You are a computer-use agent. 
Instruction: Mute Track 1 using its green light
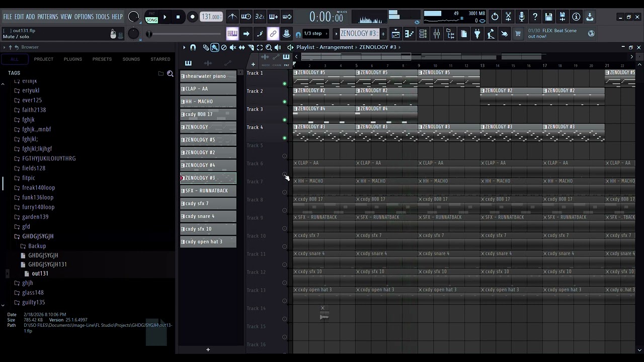(284, 83)
